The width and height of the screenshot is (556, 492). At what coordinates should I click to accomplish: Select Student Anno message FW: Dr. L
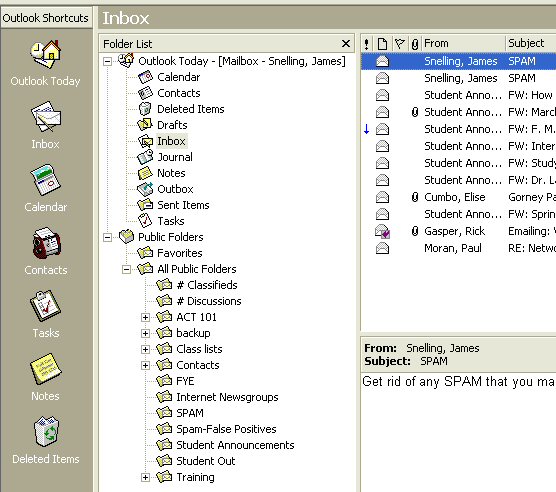tap(458, 180)
